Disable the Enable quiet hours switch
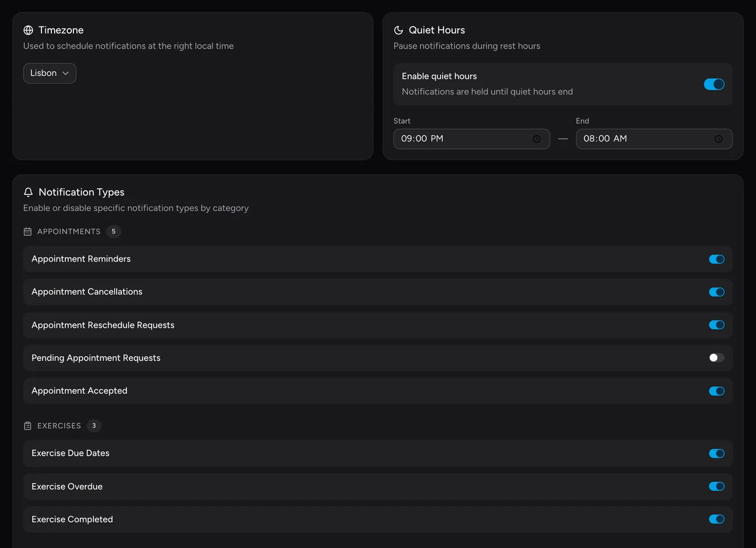 [714, 84]
